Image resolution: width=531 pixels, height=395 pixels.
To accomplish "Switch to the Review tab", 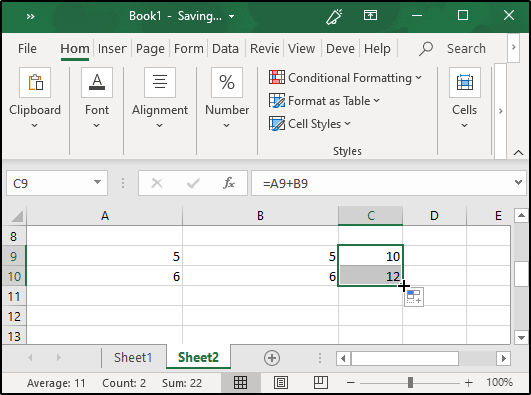I will point(264,48).
